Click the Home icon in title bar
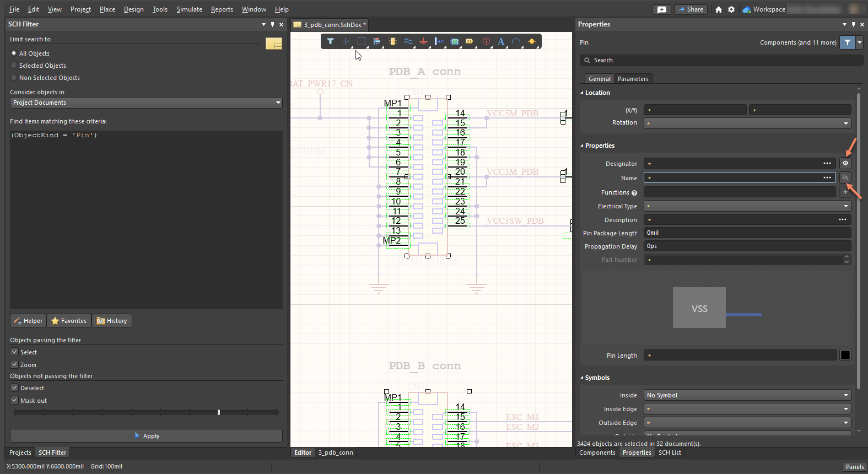Viewport: 868px width, 474px height. pos(718,9)
